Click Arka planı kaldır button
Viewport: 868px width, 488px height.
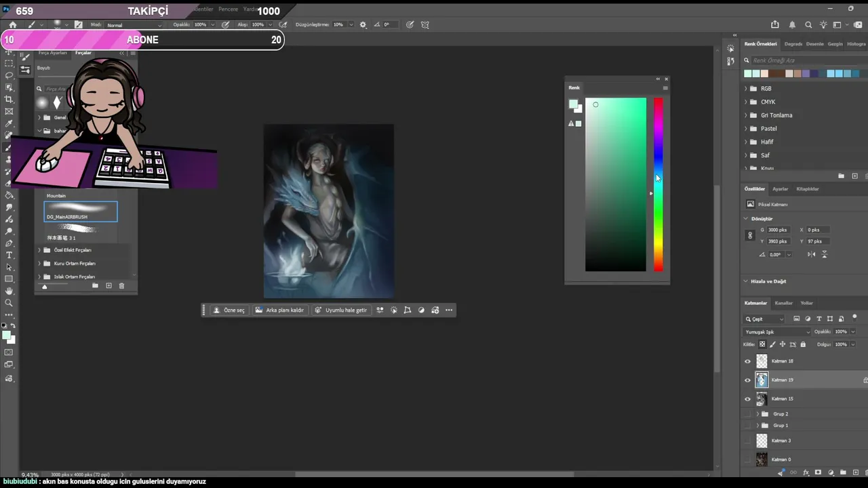279,310
